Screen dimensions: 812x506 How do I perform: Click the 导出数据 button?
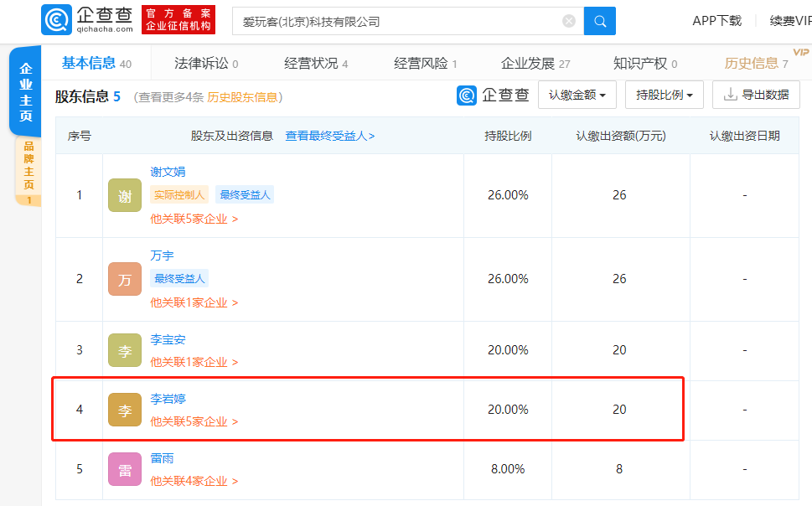(x=756, y=95)
